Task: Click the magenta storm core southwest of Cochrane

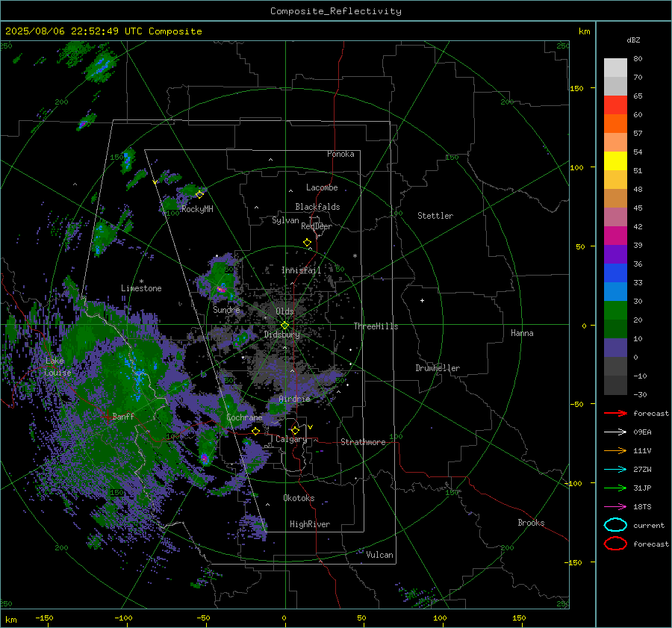Action: pos(205,458)
